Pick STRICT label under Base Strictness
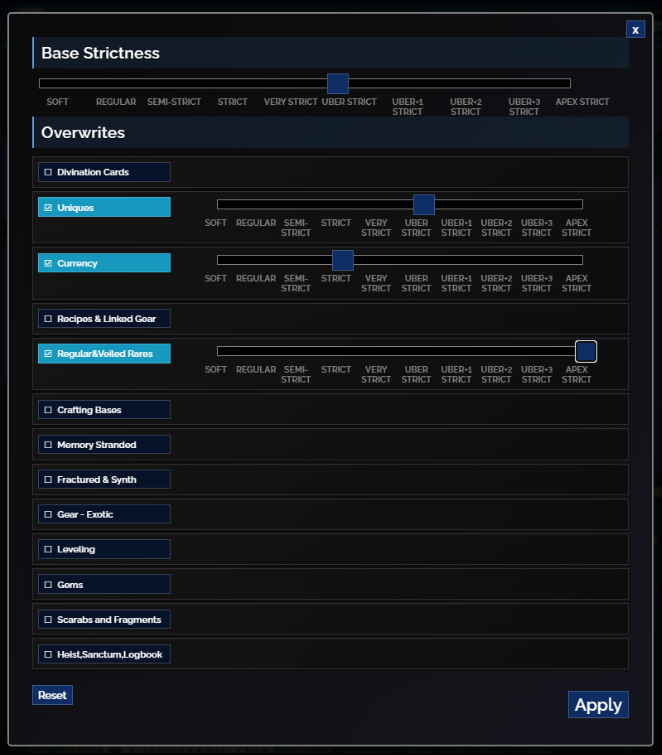662x755 pixels. [232, 102]
